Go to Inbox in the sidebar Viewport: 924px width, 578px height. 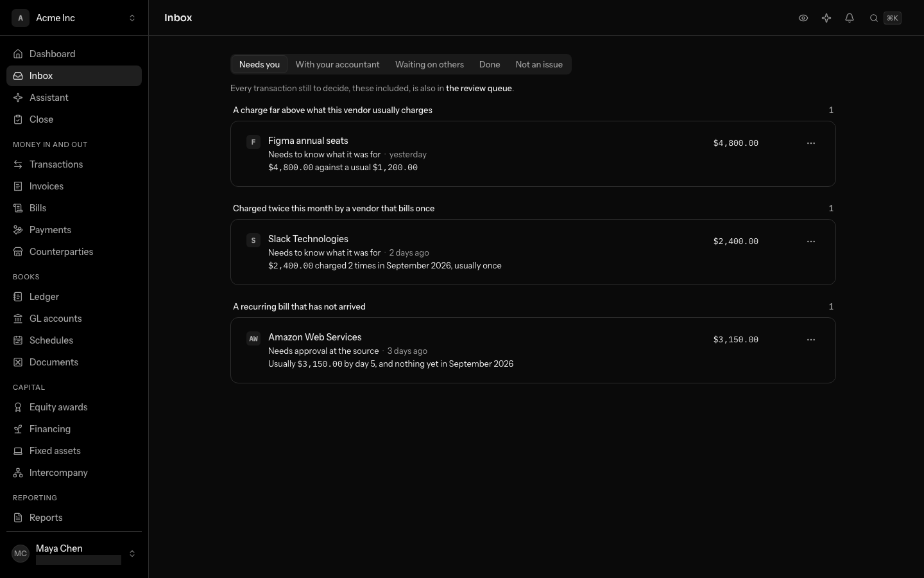[x=74, y=76]
